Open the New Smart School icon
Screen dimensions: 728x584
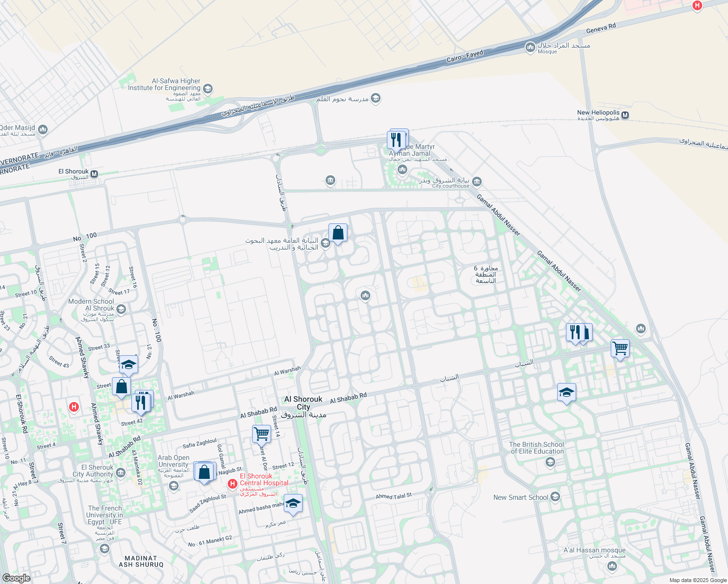click(x=555, y=497)
